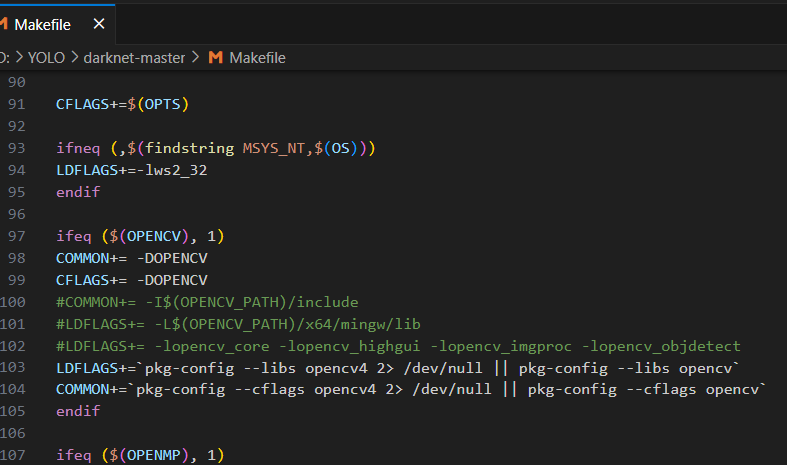
Task: Expand chevron after YOLO breadcrumb
Action: 74,58
